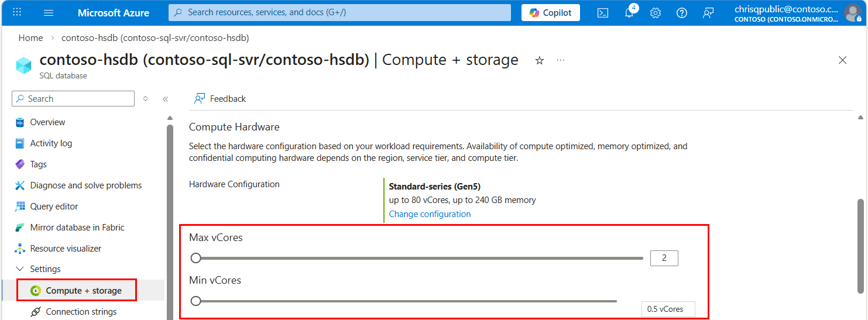Click the Min vCores slider handle
The width and height of the screenshot is (868, 320).
pyautogui.click(x=196, y=301)
